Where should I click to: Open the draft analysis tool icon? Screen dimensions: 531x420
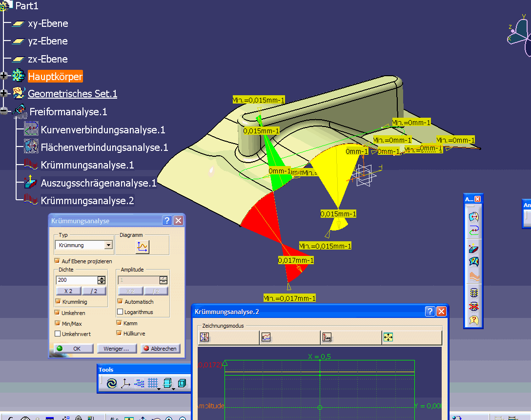click(x=474, y=248)
